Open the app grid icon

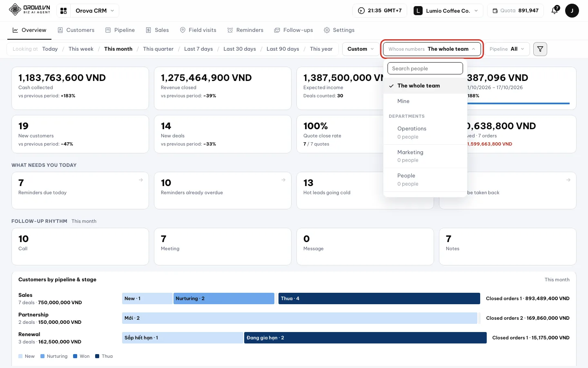(64, 11)
